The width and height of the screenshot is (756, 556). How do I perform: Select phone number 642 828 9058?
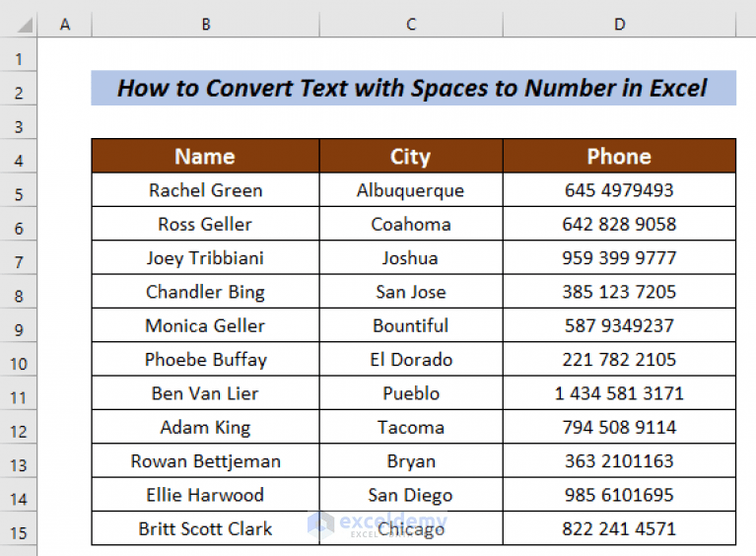coord(620,224)
